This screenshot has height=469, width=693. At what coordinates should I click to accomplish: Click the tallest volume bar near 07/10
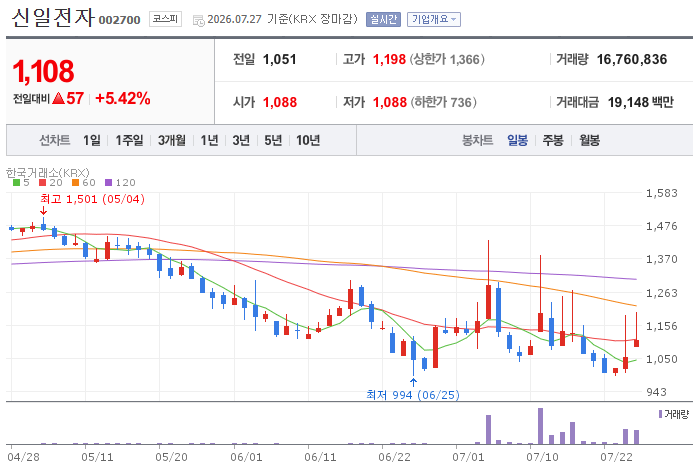(x=540, y=426)
